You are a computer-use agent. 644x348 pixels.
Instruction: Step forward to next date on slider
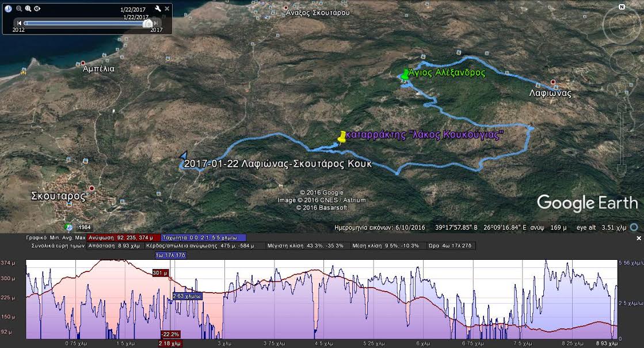156,24
